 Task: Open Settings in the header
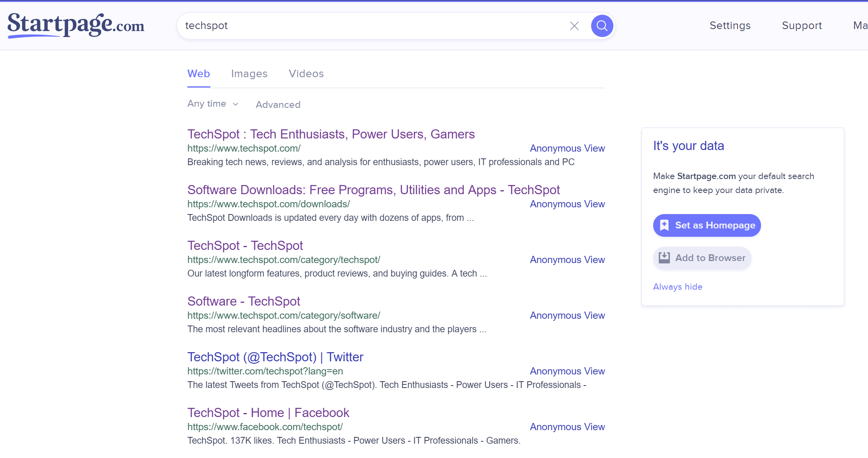click(x=730, y=25)
